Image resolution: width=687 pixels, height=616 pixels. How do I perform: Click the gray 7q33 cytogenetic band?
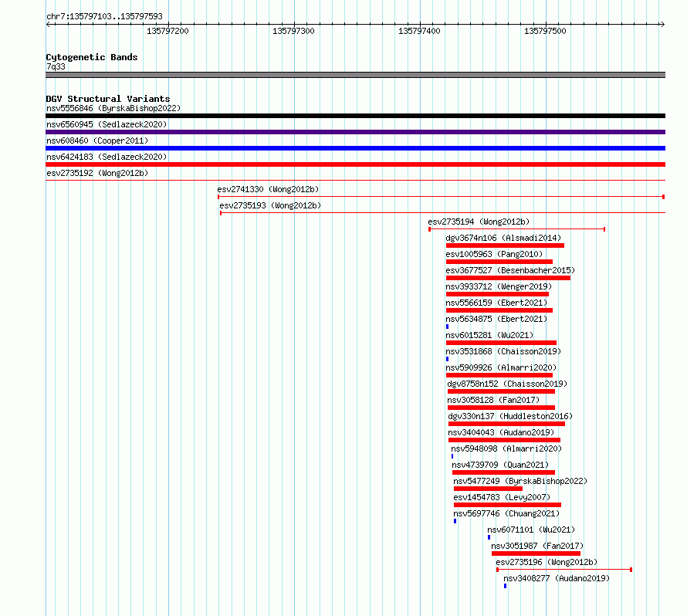click(355, 75)
